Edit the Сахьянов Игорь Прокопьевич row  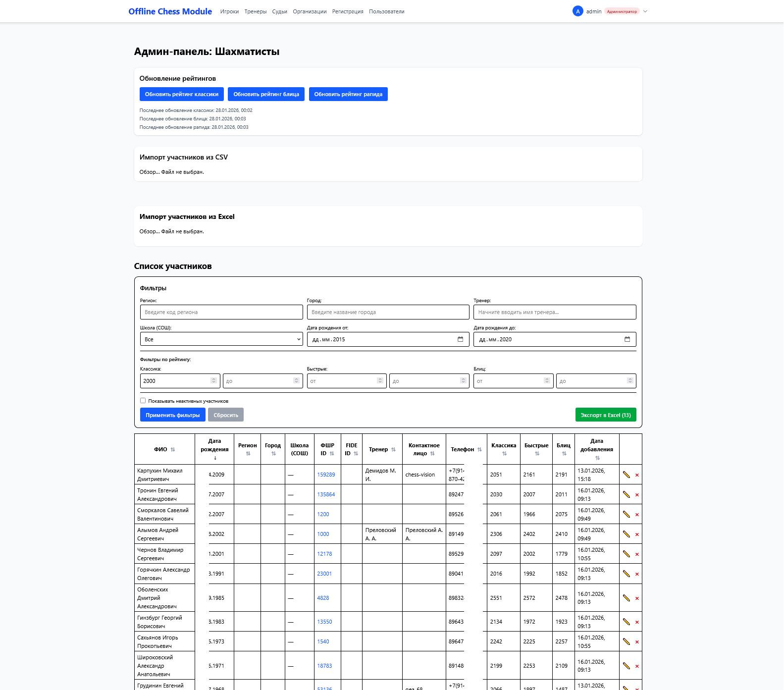(x=627, y=641)
